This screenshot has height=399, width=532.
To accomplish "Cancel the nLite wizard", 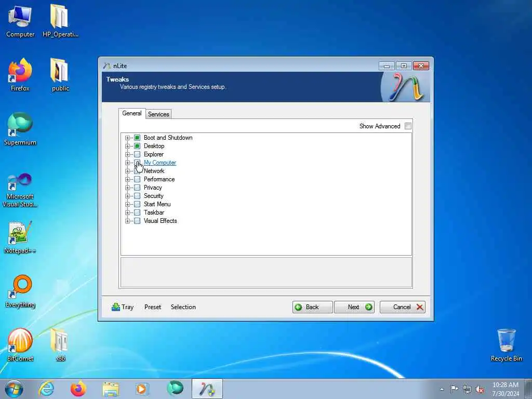I will (x=403, y=307).
